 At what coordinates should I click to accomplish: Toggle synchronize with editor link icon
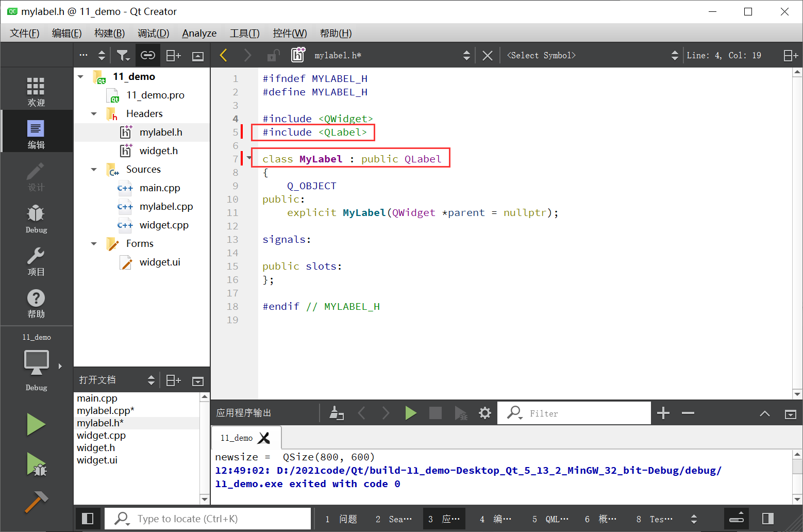(148, 55)
